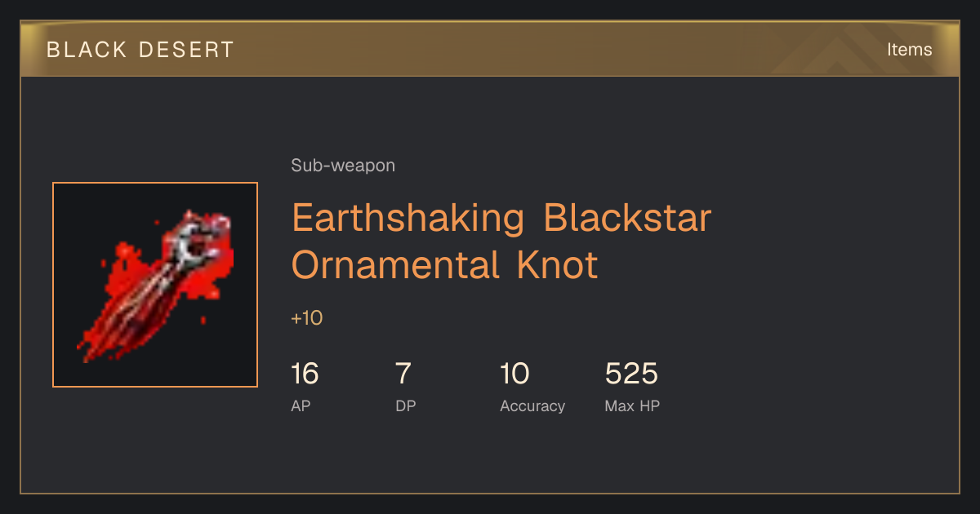Select the Earthshaking Blackstar Ornamental Knot title
The width and height of the screenshot is (980, 514).
coord(501,241)
